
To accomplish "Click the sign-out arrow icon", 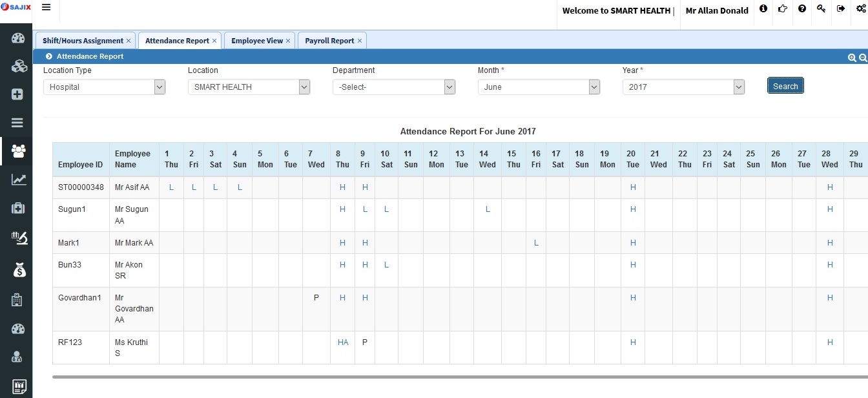I will (840, 8).
